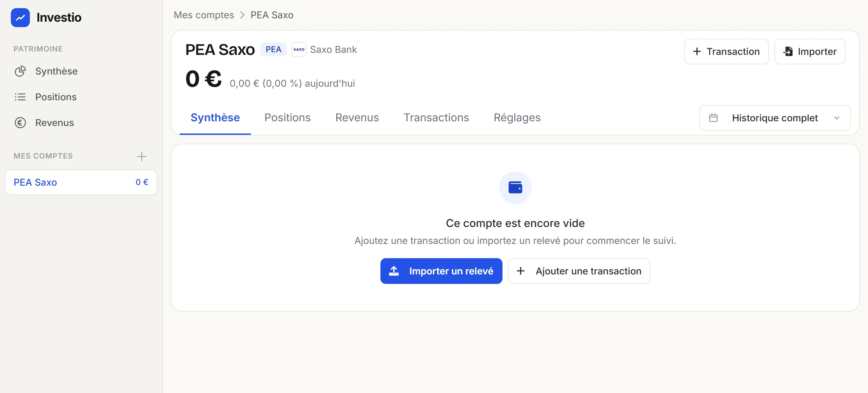The image size is (868, 393).
Task: Click the Saxo Bank logo icon
Action: [x=299, y=49]
